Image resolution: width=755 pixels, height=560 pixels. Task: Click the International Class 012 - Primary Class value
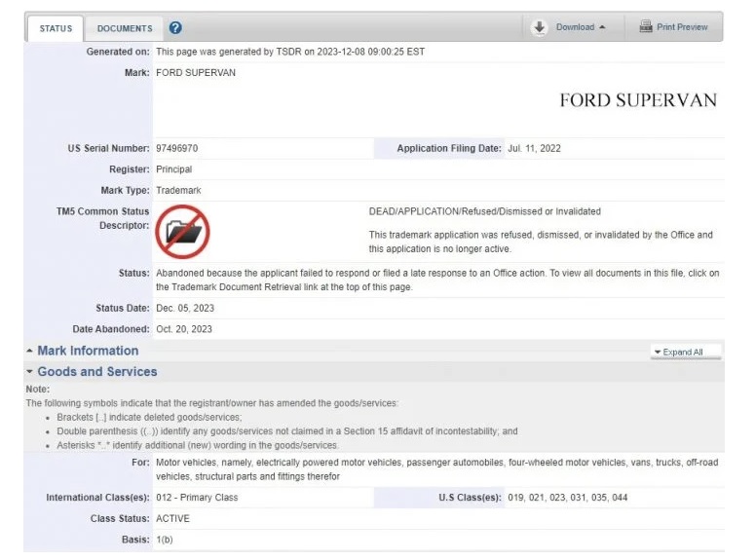pyautogui.click(x=197, y=498)
